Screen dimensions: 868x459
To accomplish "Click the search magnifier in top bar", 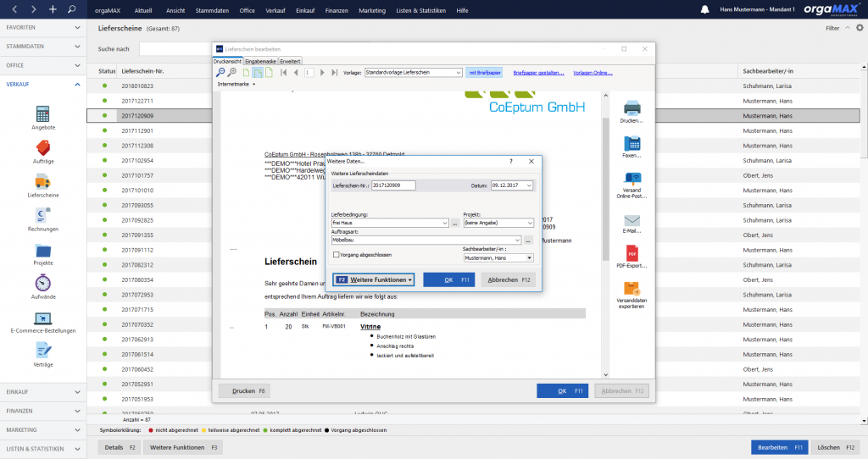I will (x=71, y=9).
